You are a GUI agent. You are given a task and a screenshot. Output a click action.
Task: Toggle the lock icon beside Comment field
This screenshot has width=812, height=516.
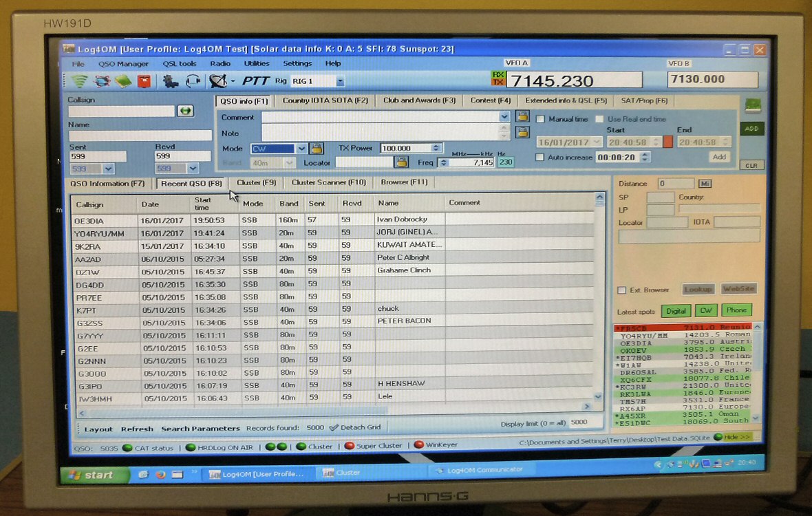pos(522,116)
